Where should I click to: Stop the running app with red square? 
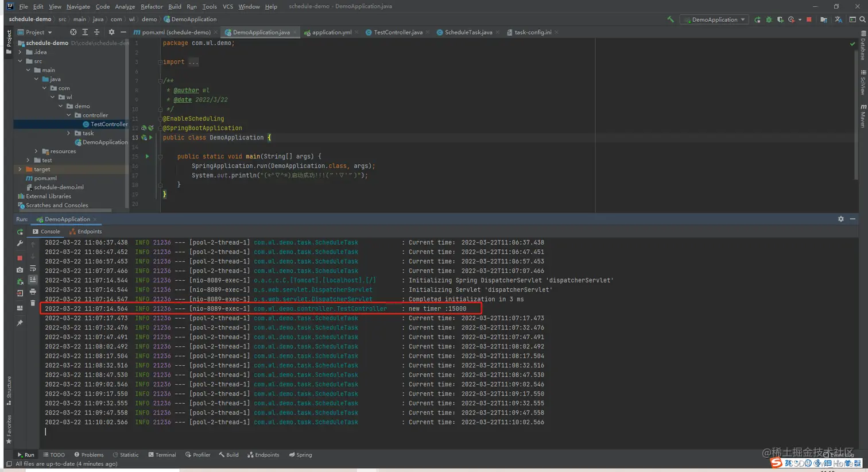pos(809,20)
